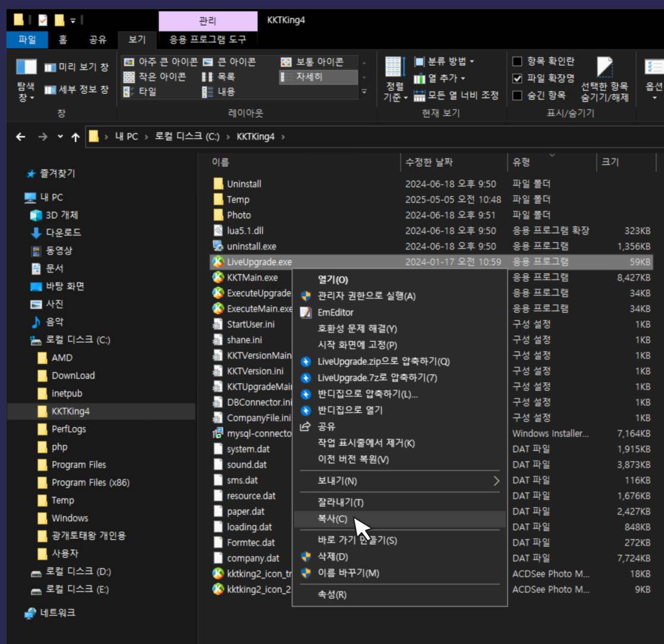Click the EmEditor icon in context menu
Viewport: 664px width, 644px height.
click(x=306, y=312)
